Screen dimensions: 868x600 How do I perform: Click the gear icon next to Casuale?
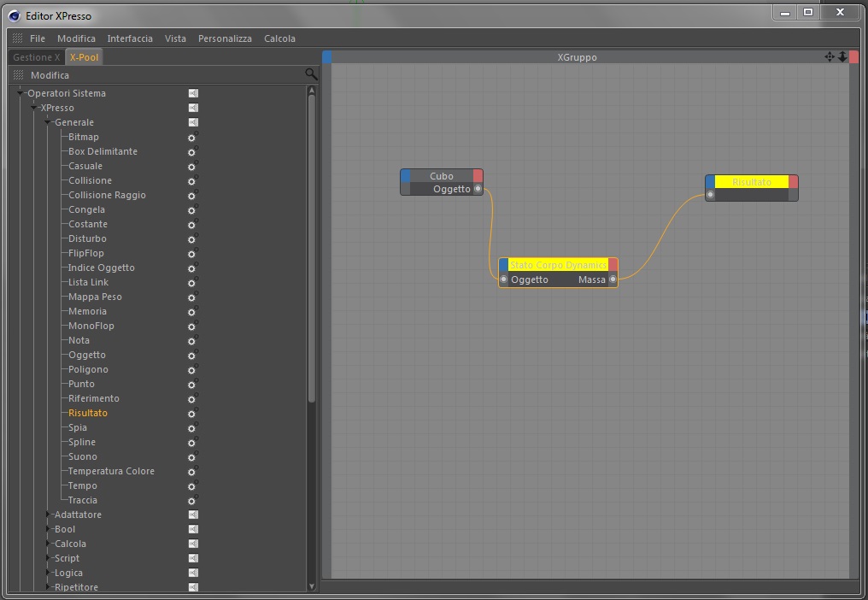pyautogui.click(x=192, y=166)
